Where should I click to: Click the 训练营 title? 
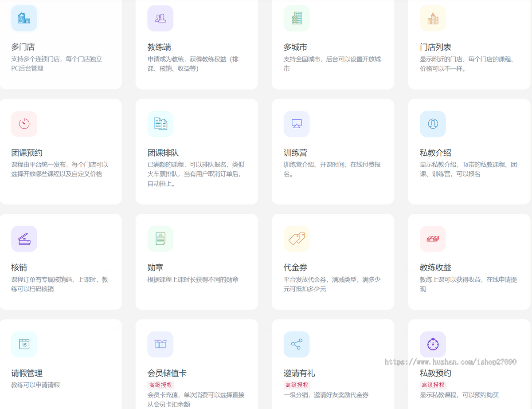pos(295,153)
